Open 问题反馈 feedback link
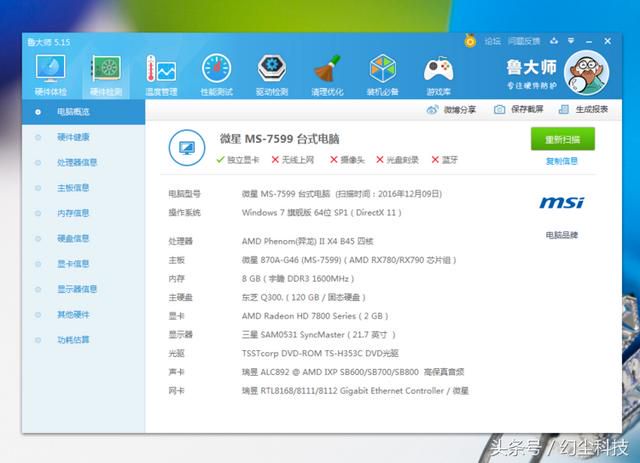Viewport: 640px width, 463px height. click(x=524, y=41)
